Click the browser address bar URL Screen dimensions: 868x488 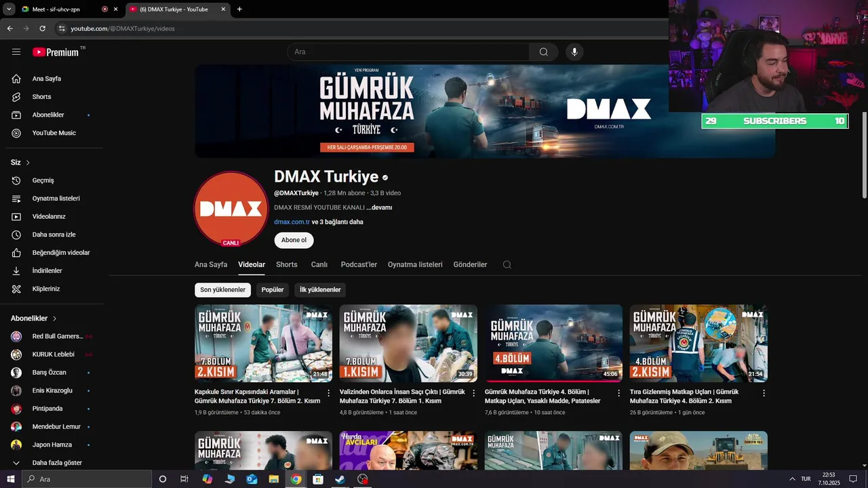click(123, 28)
